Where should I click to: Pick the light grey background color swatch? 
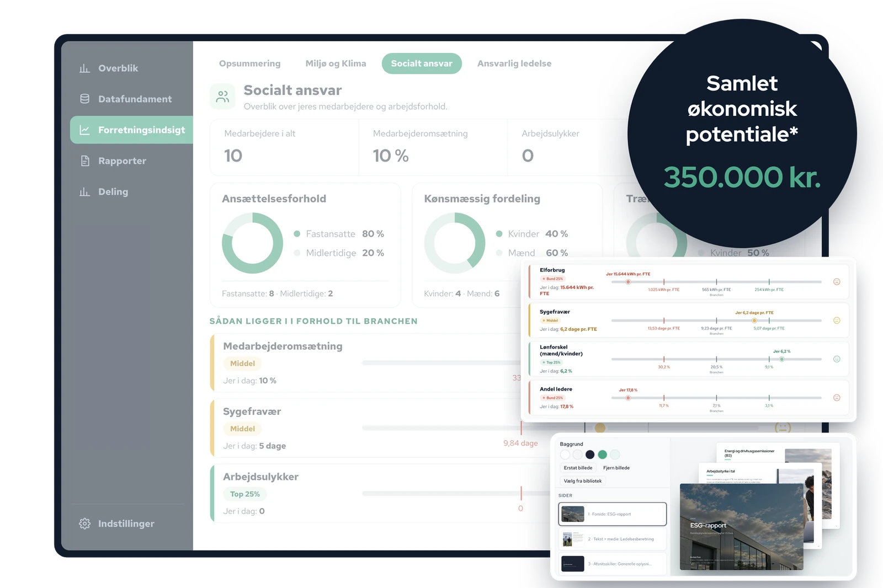coord(577,455)
